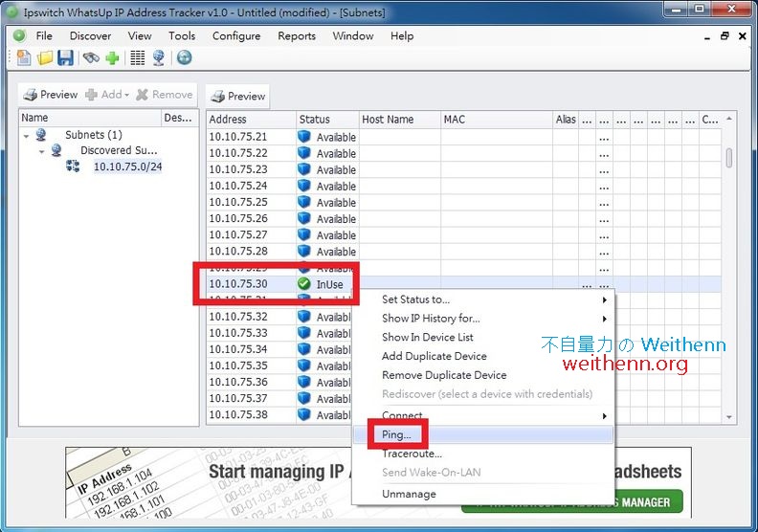
Task: Open the Reports menu
Action: [297, 35]
